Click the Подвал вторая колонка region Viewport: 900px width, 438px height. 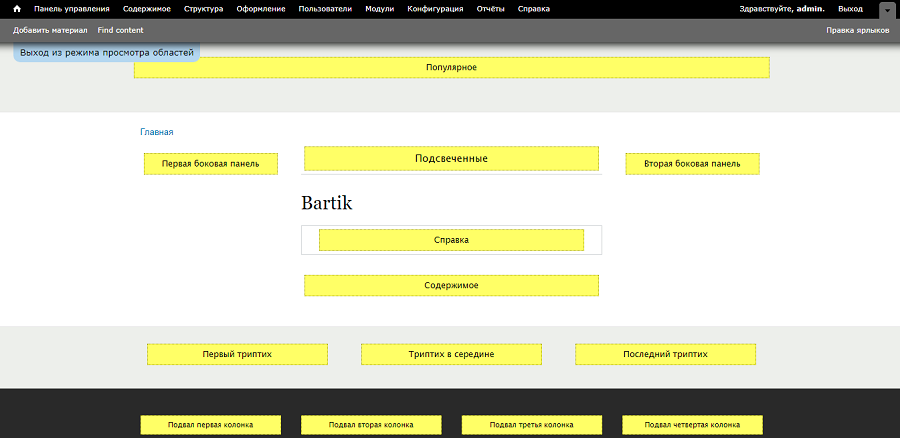tap(371, 425)
